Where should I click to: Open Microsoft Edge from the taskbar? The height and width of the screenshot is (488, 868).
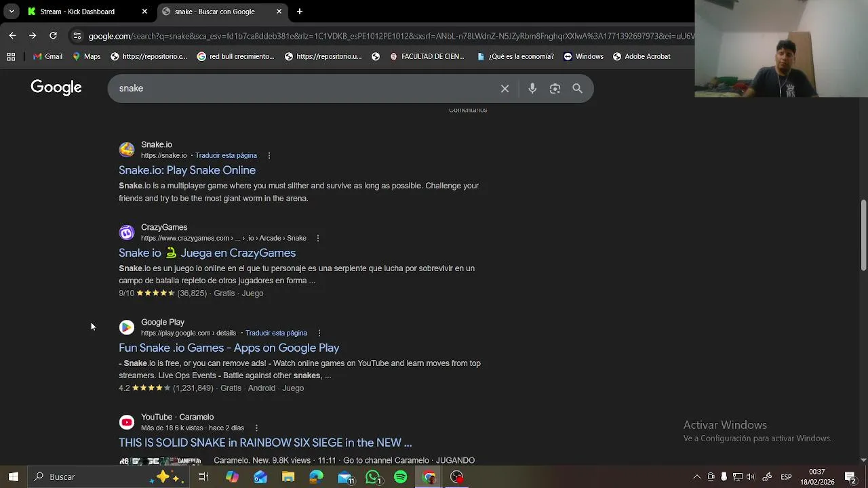(x=317, y=476)
